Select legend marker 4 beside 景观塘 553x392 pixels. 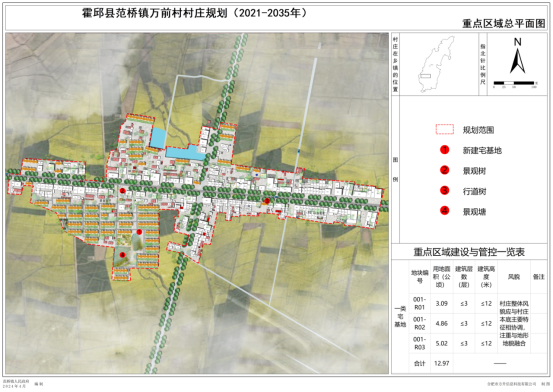pos(445,211)
